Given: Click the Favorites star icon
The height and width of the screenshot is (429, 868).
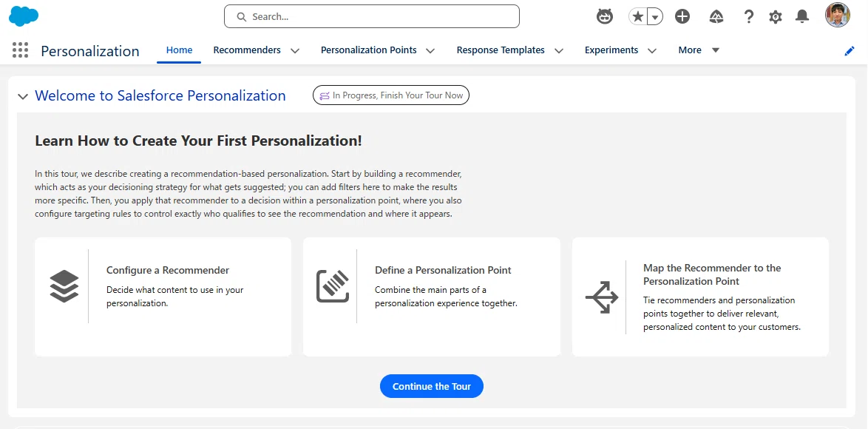Looking at the screenshot, I should click(638, 16).
